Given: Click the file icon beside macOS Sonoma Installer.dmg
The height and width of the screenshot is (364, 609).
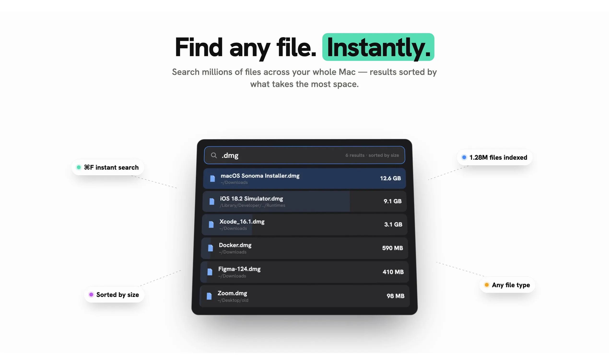Looking at the screenshot, I should tap(212, 178).
